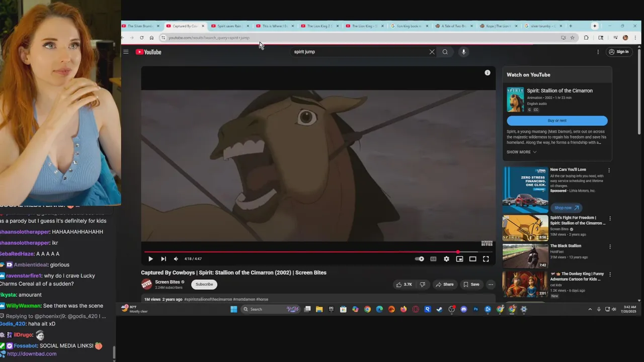Open options for New Cars You'll Love ad
Image resolution: width=644 pixels, height=362 pixels.
pos(609,170)
